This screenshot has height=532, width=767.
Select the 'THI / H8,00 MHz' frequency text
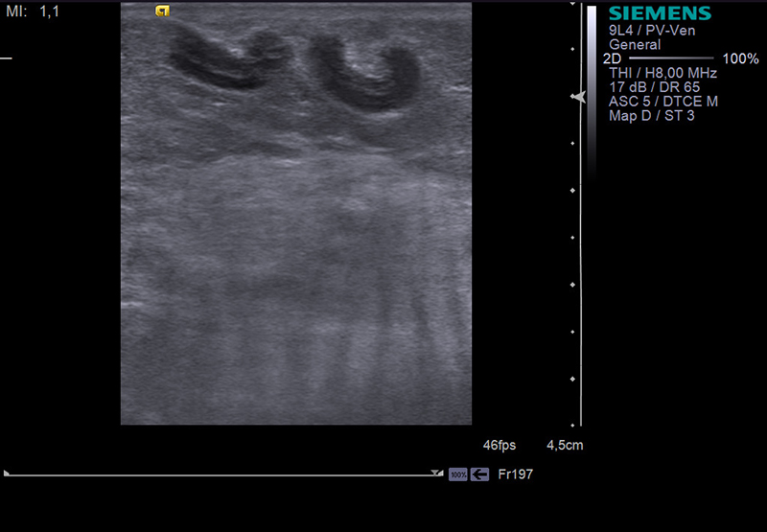pos(662,73)
